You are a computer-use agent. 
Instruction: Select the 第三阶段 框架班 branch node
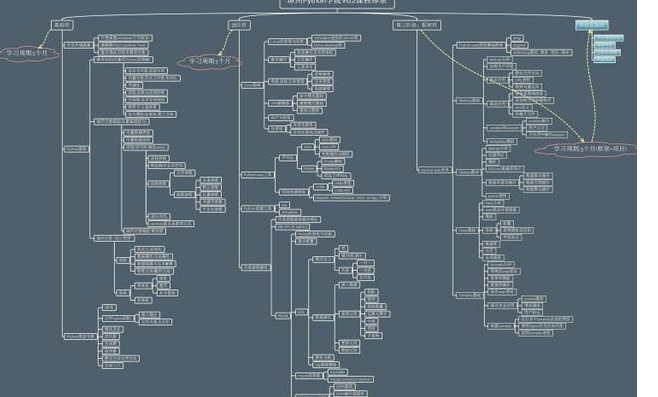pos(417,25)
